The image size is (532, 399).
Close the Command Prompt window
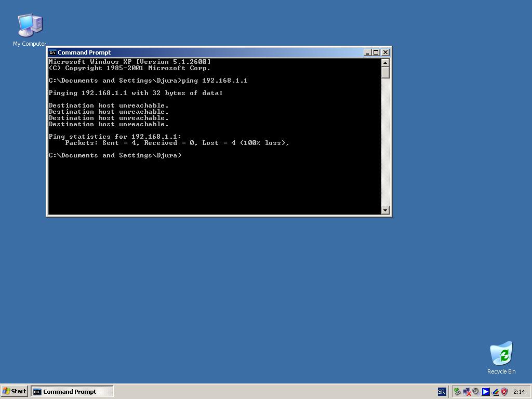(385, 52)
